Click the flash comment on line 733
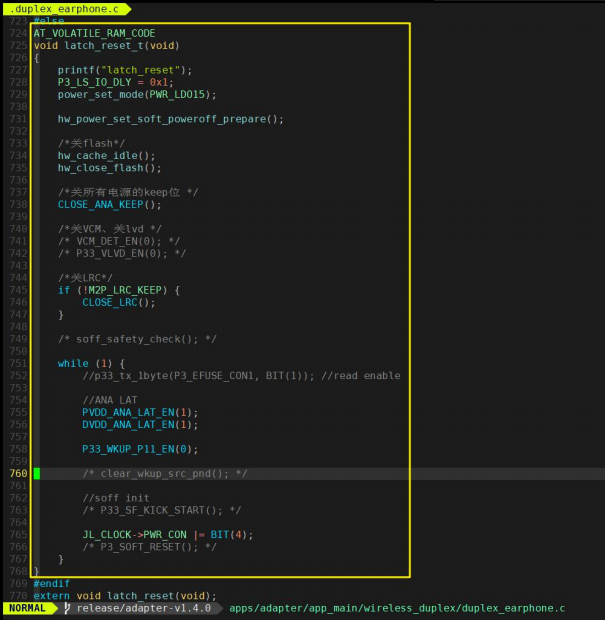Viewport: 605px width, 620px height. pos(91,143)
